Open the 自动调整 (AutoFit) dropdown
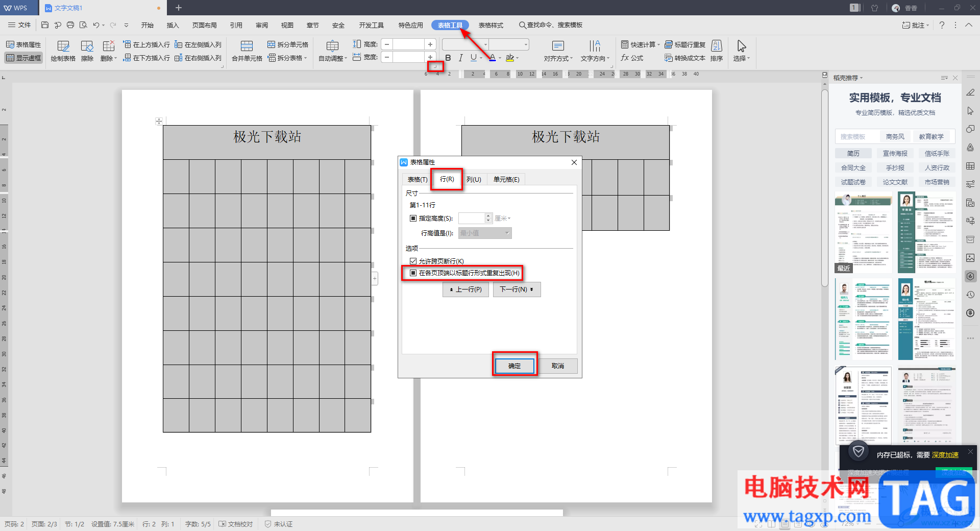The height and width of the screenshot is (531, 980). [333, 52]
